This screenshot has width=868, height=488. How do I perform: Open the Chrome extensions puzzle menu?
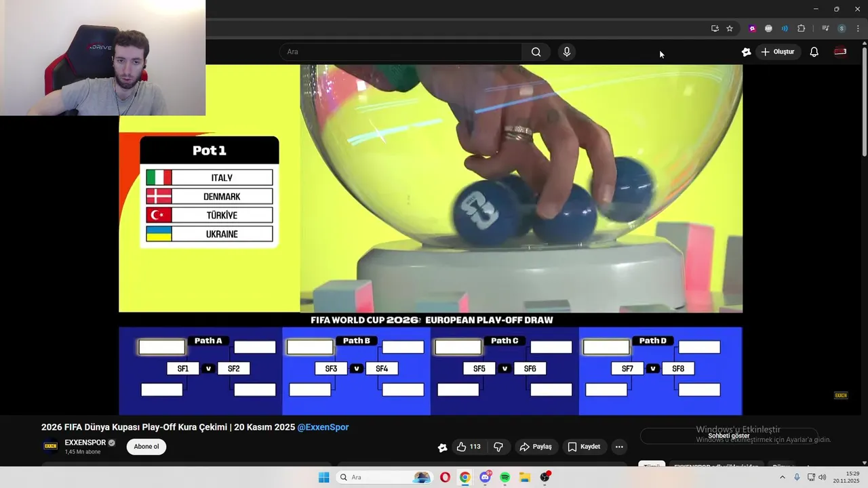[802, 28]
